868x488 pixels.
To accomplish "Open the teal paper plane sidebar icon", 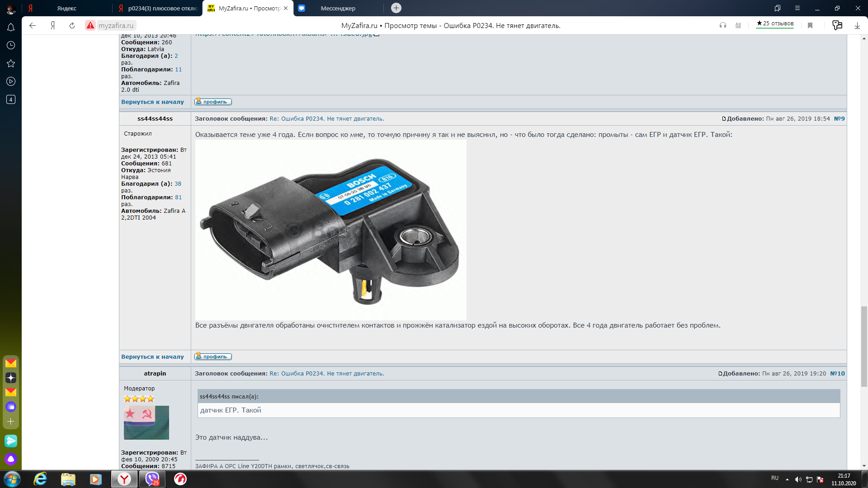I will click(11, 441).
